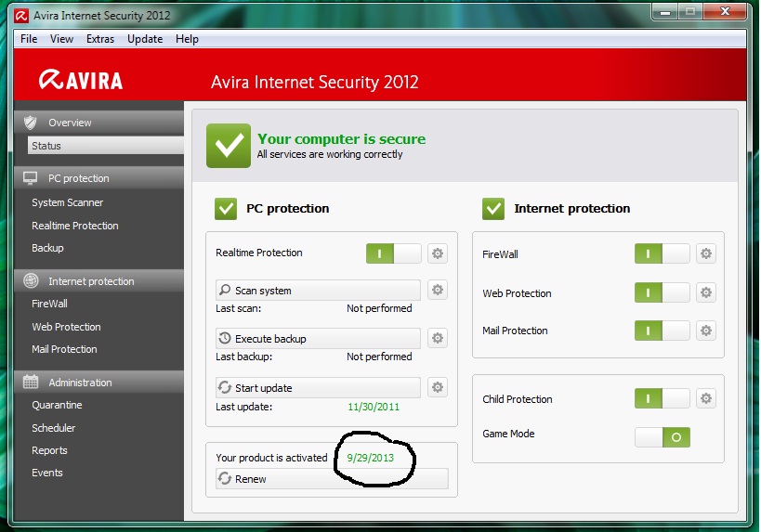Open Mail Protection in sidebar
This screenshot has height=532, width=761.
(x=64, y=349)
